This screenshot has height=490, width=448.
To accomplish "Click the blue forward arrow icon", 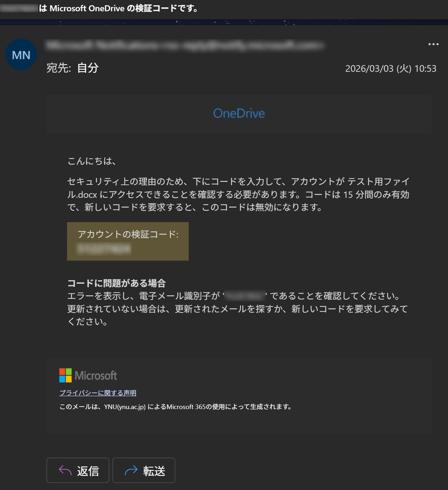I will pyautogui.click(x=131, y=470).
